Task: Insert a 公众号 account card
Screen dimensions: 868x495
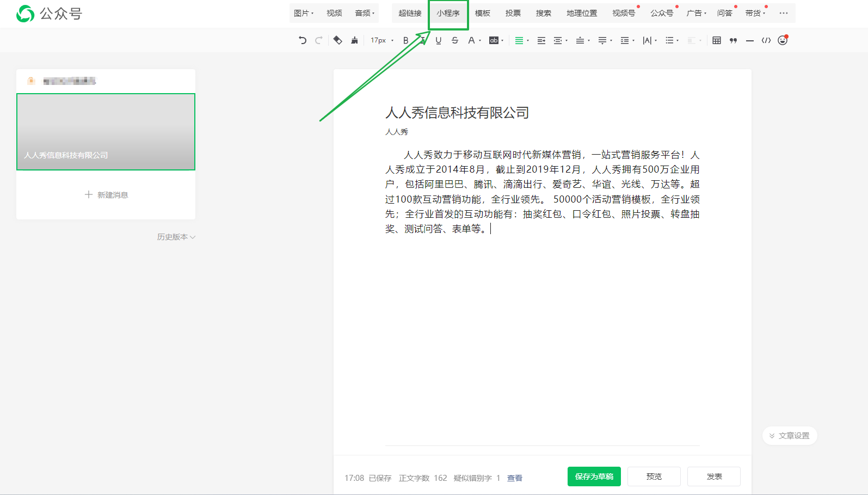Action: click(x=662, y=13)
